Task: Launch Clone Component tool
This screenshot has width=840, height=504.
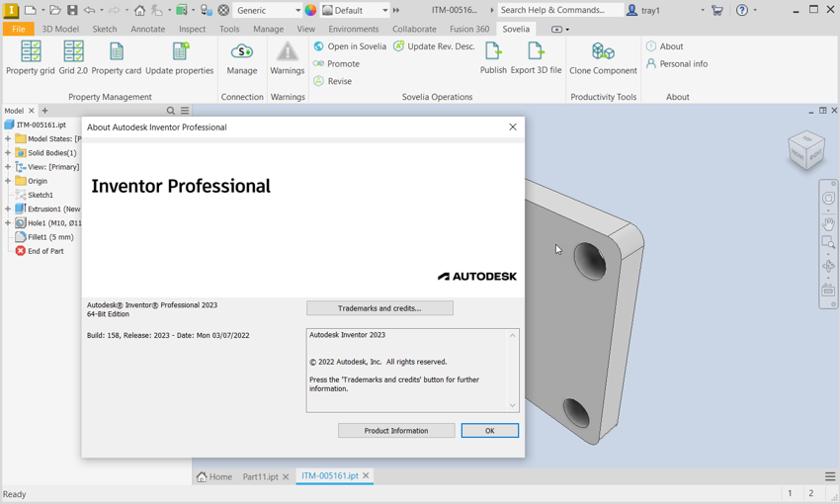Action: coord(603,58)
